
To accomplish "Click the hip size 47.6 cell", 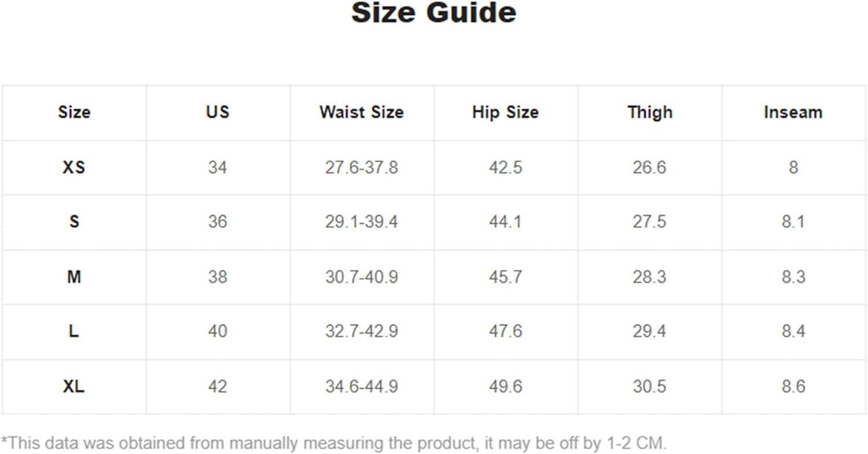I will (x=505, y=331).
